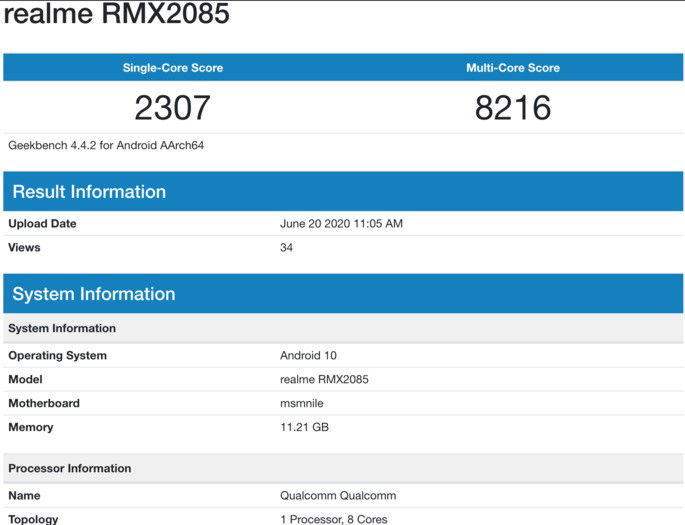
Task: Select the 'Memory' label
Action: [x=31, y=427]
